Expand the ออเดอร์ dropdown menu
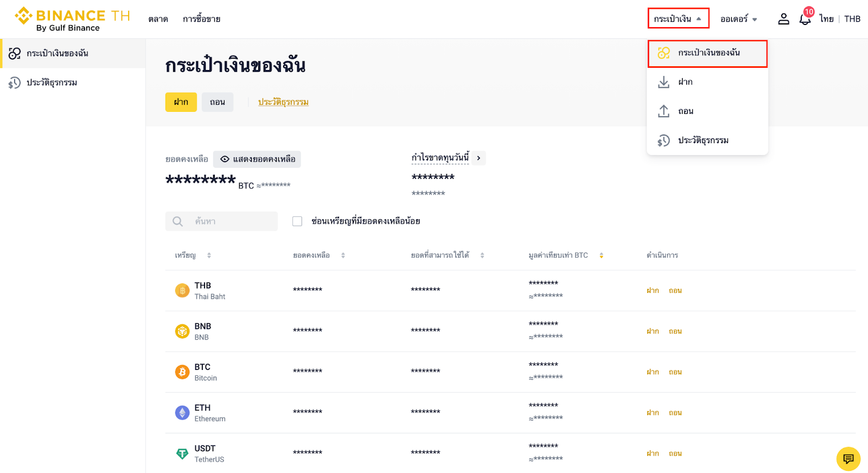 click(x=738, y=19)
